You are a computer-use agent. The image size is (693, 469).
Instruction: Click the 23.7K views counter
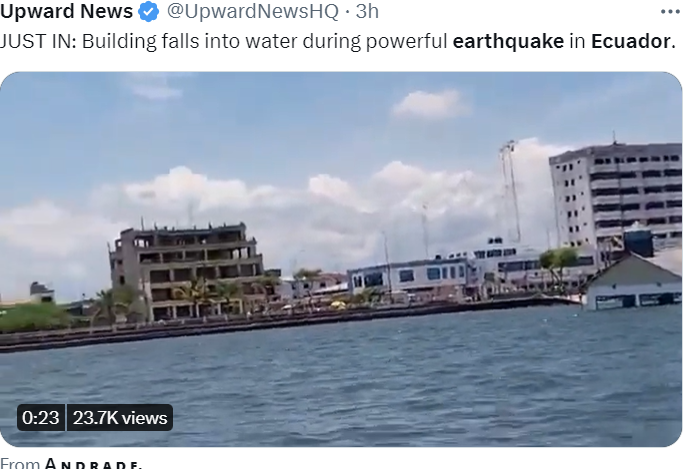point(120,418)
